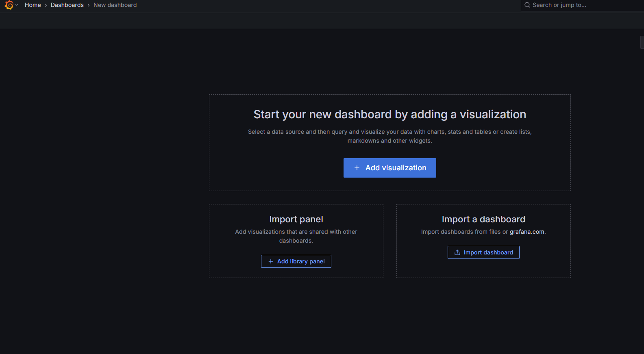The height and width of the screenshot is (354, 644).
Task: Click the Import panel heading
Action: tap(296, 219)
